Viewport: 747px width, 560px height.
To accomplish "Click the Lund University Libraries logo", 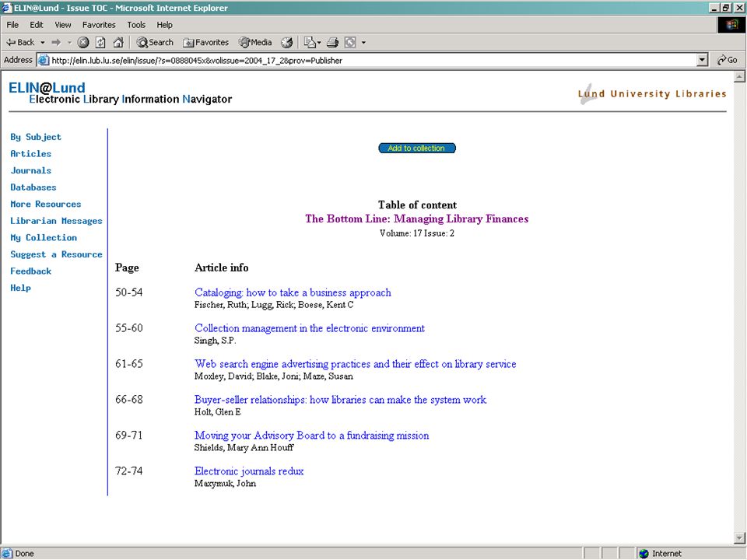I will point(652,93).
